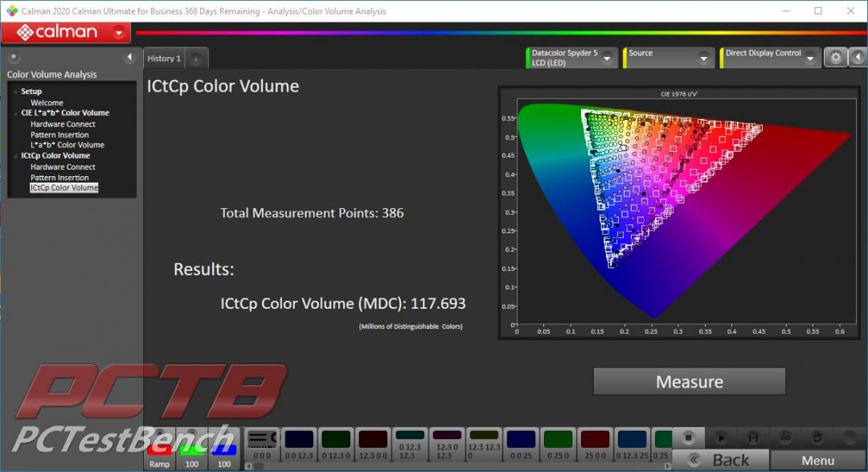The width and height of the screenshot is (868, 472).
Task: Go Back to the previous workflow page
Action: pyautogui.click(x=720, y=460)
